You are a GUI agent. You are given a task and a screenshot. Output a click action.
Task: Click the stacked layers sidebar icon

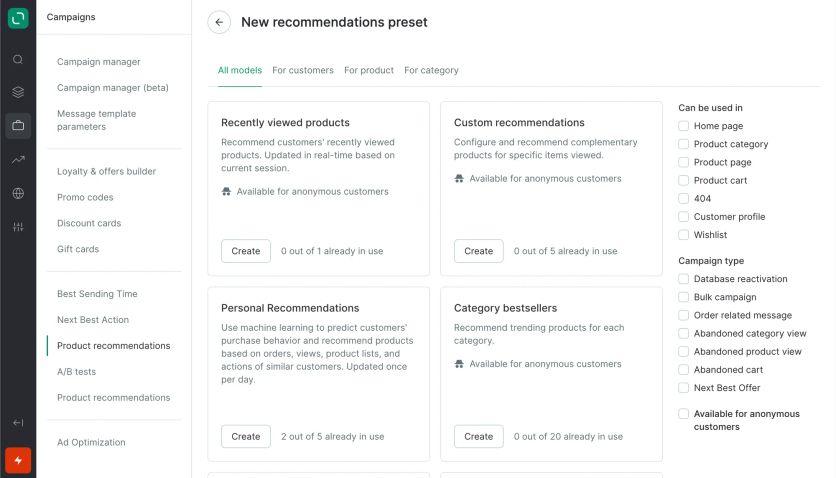click(18, 92)
